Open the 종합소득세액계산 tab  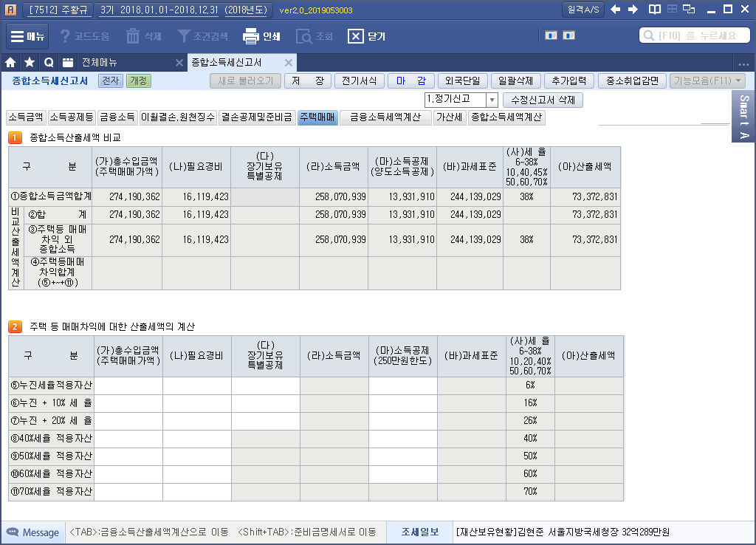(506, 117)
